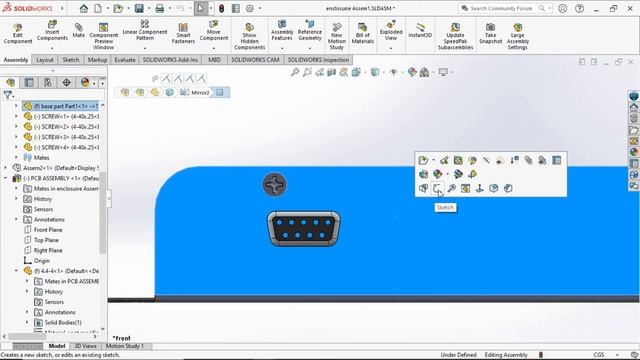Toggle Show Hidden Components
The width and height of the screenshot is (640, 360).
pos(249,37)
